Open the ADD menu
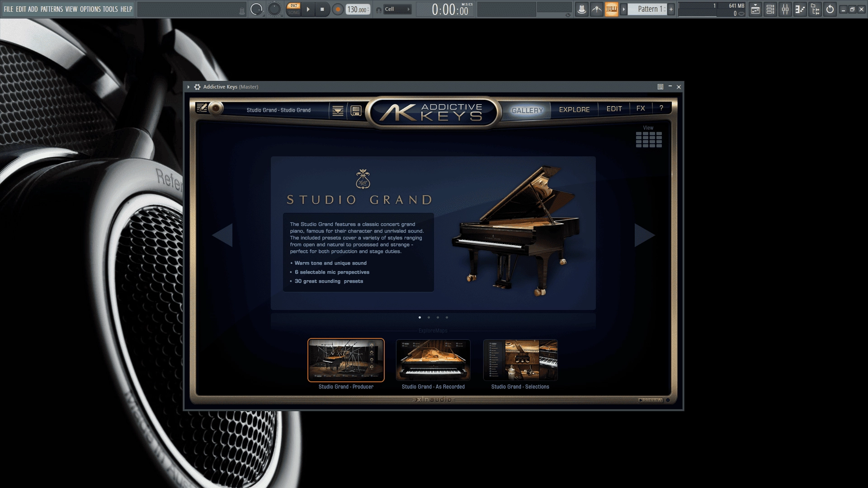Viewport: 868px width, 488px height. pos(33,9)
